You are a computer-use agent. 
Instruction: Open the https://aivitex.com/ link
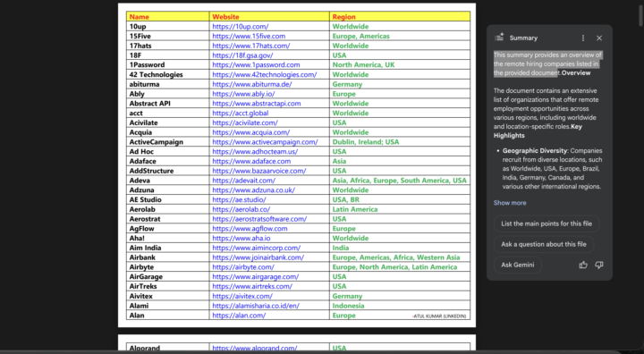tap(242, 296)
